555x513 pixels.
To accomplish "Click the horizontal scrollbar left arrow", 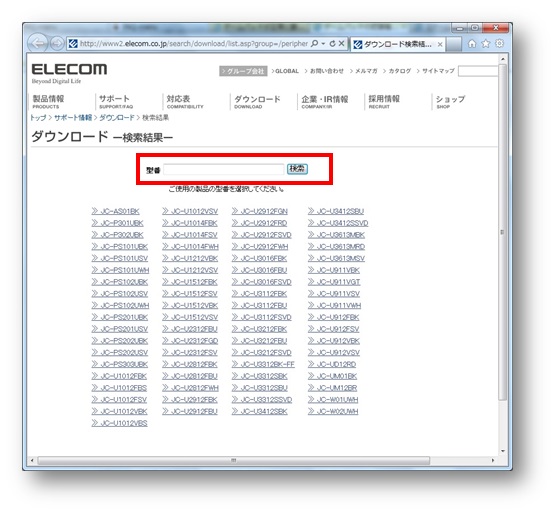I will pyautogui.click(x=32, y=461).
